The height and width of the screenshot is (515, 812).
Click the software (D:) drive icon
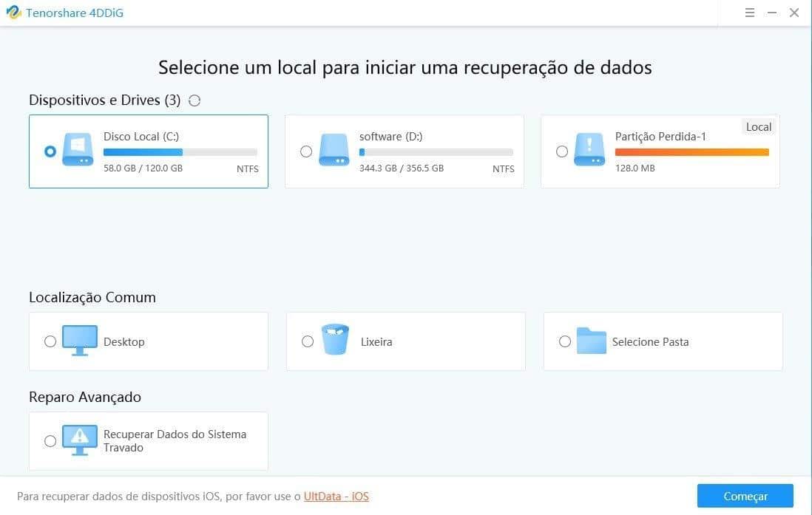click(334, 149)
